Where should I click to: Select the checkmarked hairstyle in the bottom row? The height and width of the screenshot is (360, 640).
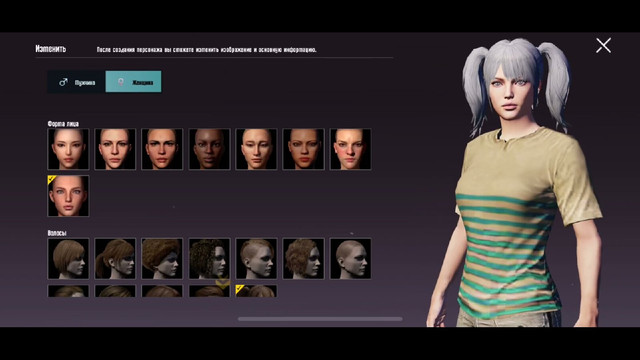pos(256,291)
